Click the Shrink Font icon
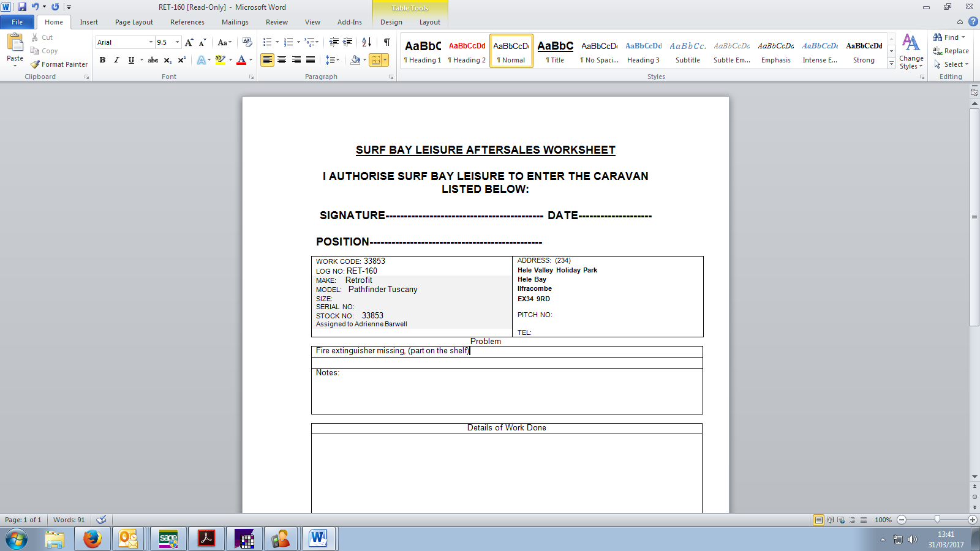Image resolution: width=980 pixels, height=551 pixels. pyautogui.click(x=202, y=42)
